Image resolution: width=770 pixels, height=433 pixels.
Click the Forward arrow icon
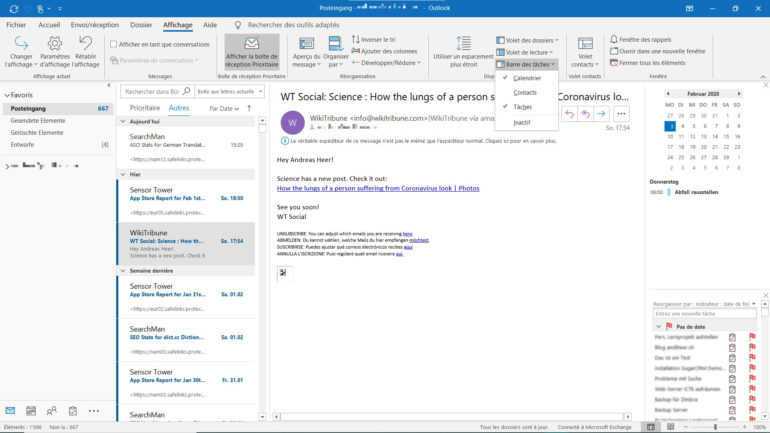click(x=602, y=114)
